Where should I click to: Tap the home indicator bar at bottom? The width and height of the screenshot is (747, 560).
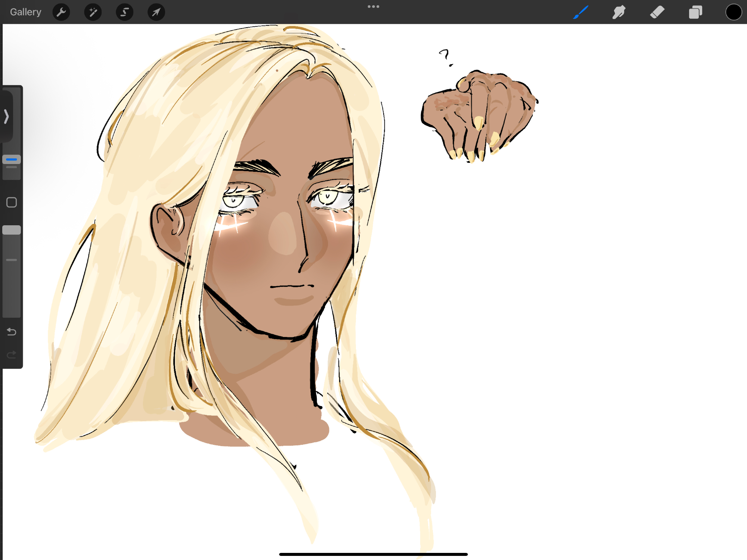373,554
